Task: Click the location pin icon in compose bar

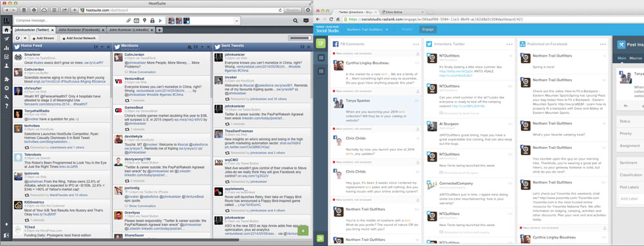Action: pos(144,21)
